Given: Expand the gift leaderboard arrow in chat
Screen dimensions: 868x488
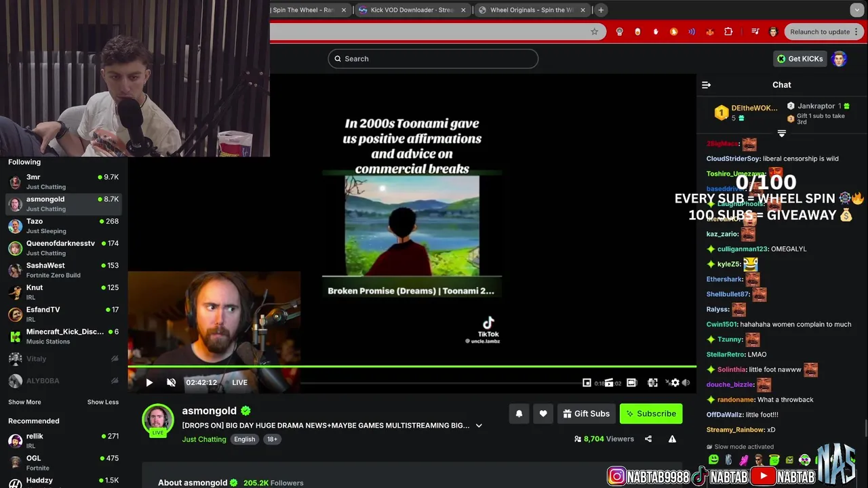Looking at the screenshot, I should point(782,134).
